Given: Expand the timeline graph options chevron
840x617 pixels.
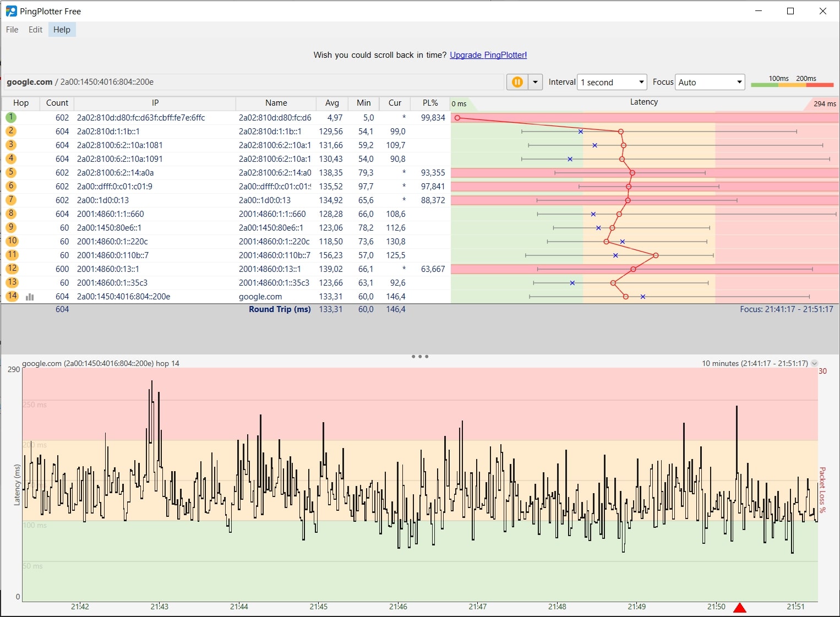Looking at the screenshot, I should coord(815,363).
